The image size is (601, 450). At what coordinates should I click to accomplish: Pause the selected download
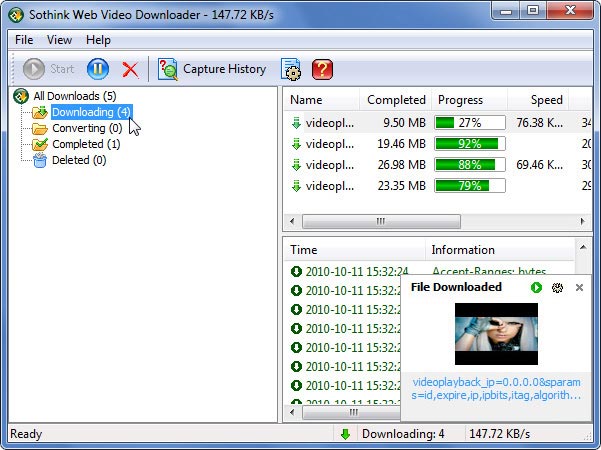[x=98, y=69]
